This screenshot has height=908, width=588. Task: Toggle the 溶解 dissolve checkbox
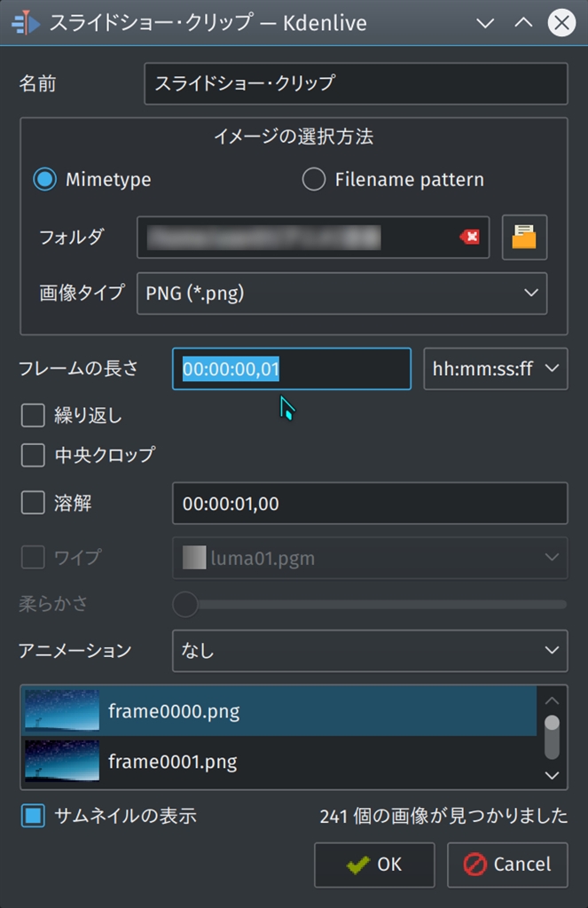(33, 504)
